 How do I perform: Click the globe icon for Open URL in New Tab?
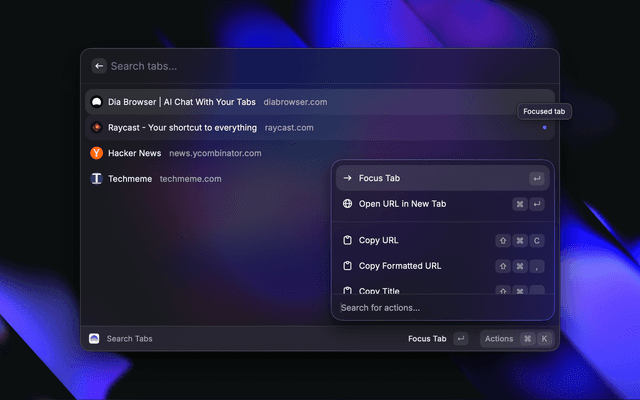point(347,204)
